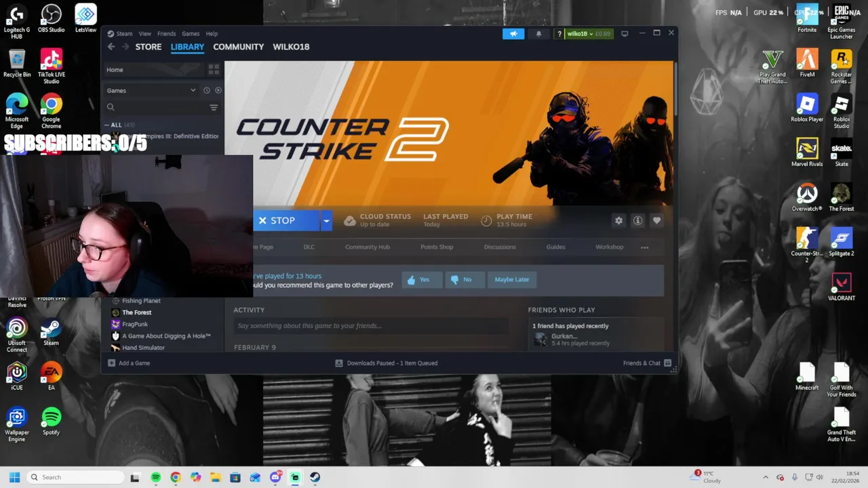Open dropdown arrow beside Stop button
Image resolution: width=868 pixels, height=488 pixels.
pos(326,220)
